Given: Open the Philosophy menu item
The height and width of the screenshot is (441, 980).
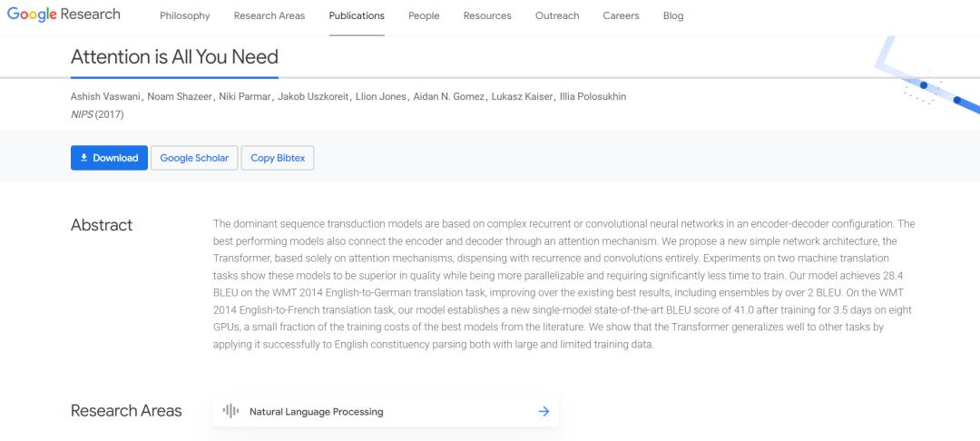Looking at the screenshot, I should click(x=184, y=15).
